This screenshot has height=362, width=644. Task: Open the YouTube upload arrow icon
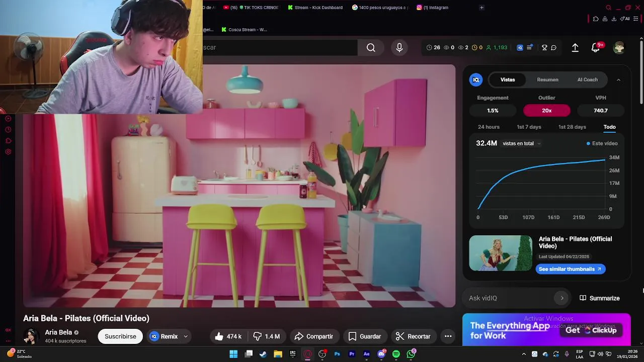coord(575,47)
